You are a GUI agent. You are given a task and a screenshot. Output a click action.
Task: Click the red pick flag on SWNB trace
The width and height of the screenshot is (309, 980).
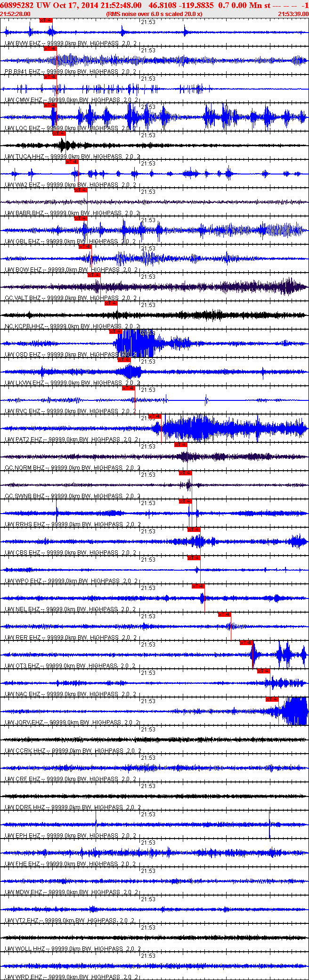click(186, 473)
